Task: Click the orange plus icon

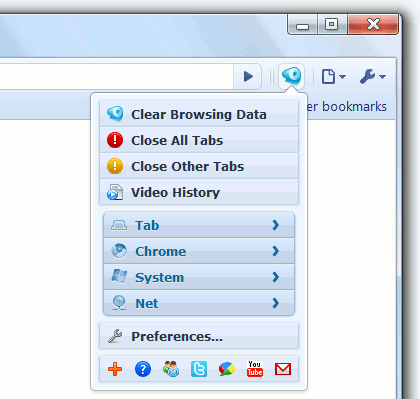Action: (x=115, y=369)
